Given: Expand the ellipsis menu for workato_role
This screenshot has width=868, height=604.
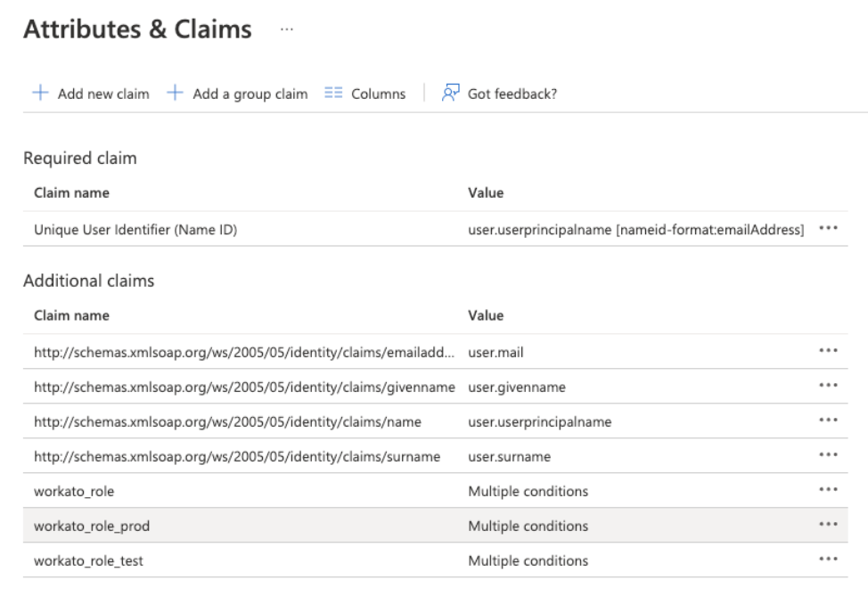Looking at the screenshot, I should pyautogui.click(x=828, y=490).
